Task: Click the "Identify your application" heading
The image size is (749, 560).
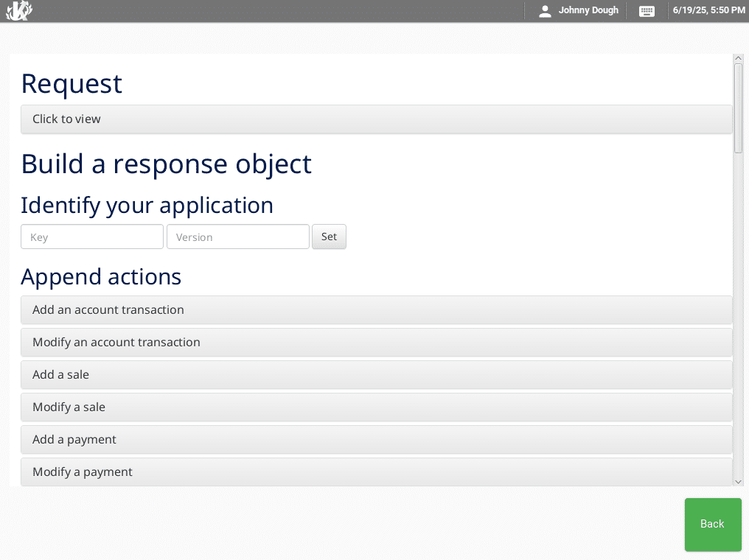Action: [x=147, y=206]
